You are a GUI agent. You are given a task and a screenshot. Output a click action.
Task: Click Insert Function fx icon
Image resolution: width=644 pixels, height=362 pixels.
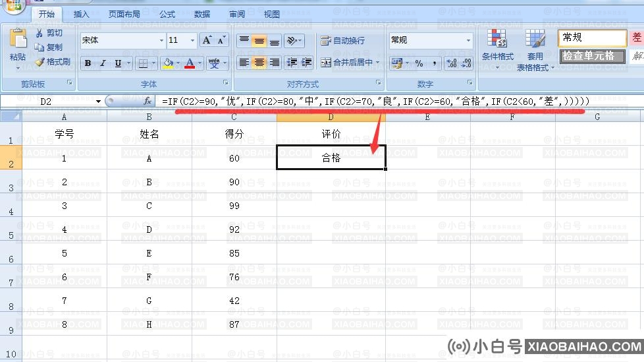pos(148,101)
